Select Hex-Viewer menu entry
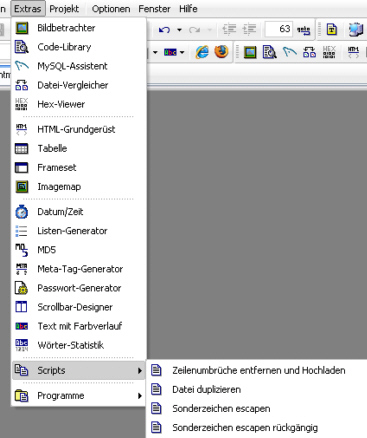This screenshot has width=367, height=438. pos(79,104)
